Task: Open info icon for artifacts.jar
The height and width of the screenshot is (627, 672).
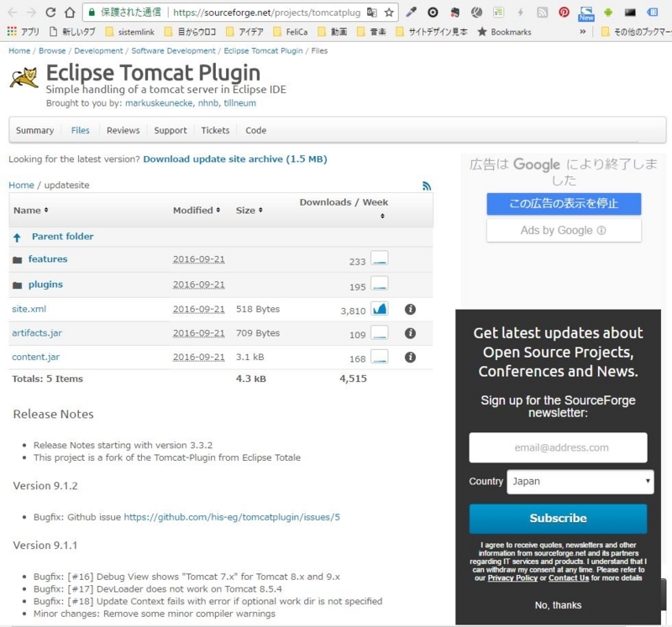Action: 410,333
